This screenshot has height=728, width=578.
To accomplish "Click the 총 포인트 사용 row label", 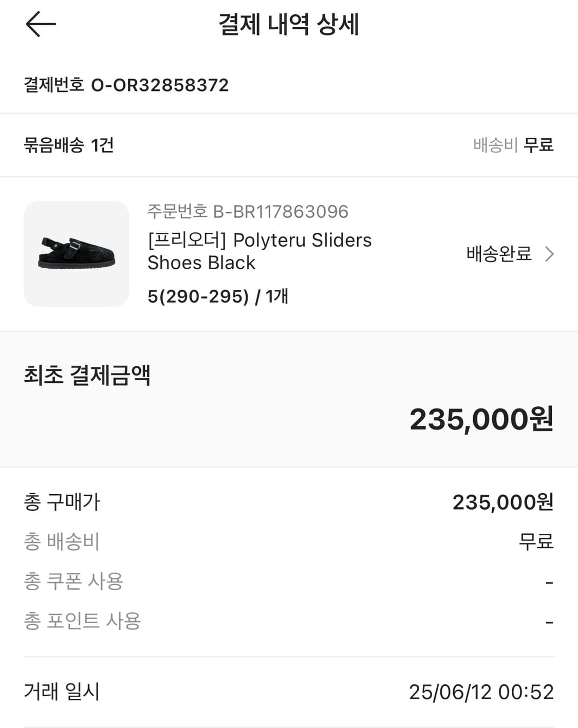I will [82, 621].
